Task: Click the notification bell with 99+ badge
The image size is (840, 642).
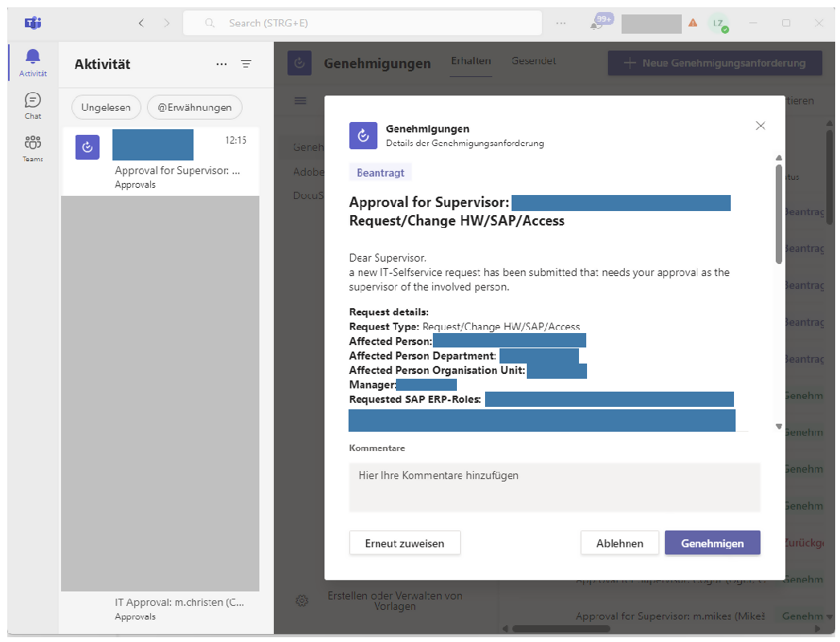Action: (599, 22)
